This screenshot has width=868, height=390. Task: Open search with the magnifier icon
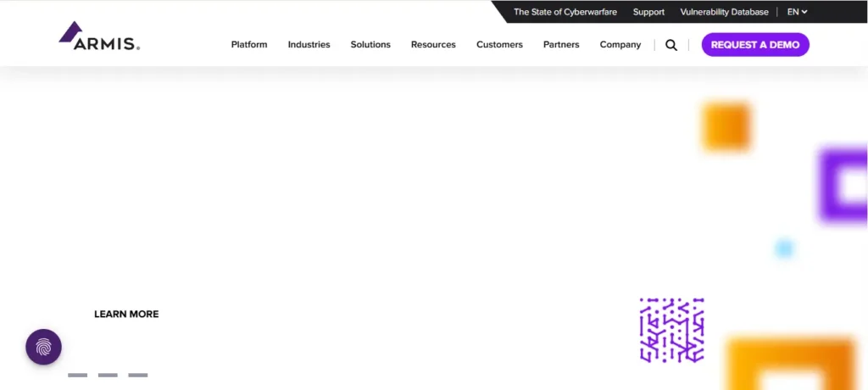tap(671, 45)
